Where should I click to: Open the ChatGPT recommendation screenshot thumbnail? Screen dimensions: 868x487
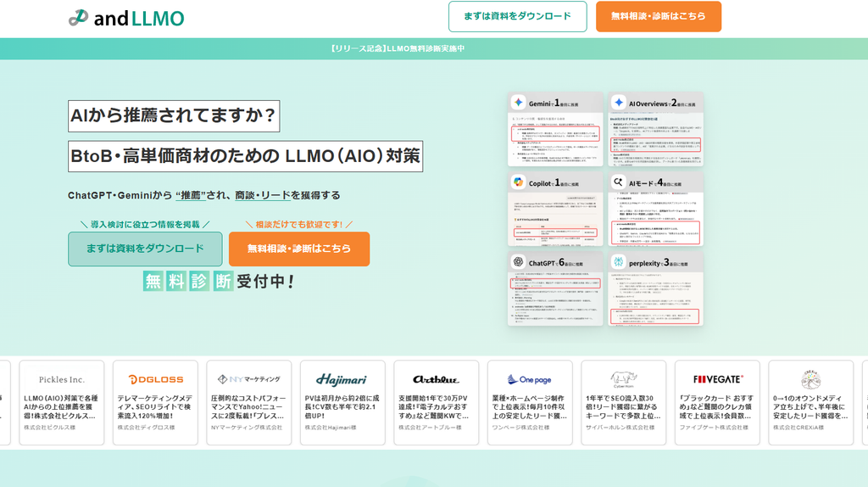(x=555, y=288)
